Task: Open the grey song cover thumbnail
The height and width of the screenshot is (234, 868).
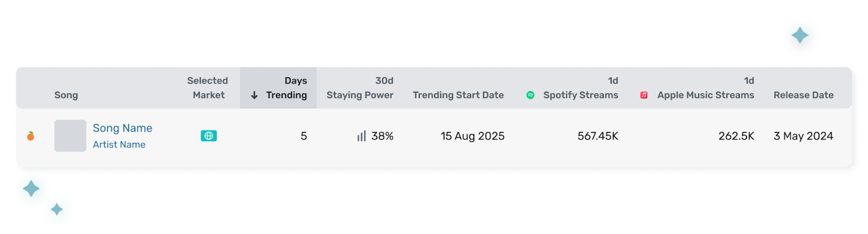Action: pos(70,136)
